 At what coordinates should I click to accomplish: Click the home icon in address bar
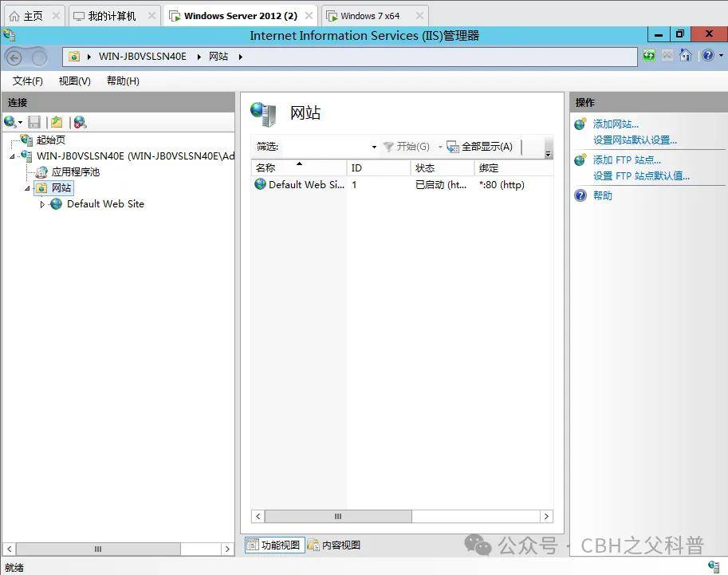coord(685,56)
